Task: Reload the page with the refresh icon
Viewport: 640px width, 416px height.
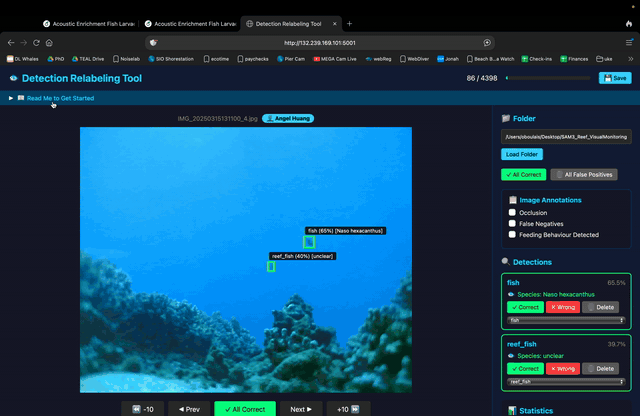Action: [x=36, y=42]
